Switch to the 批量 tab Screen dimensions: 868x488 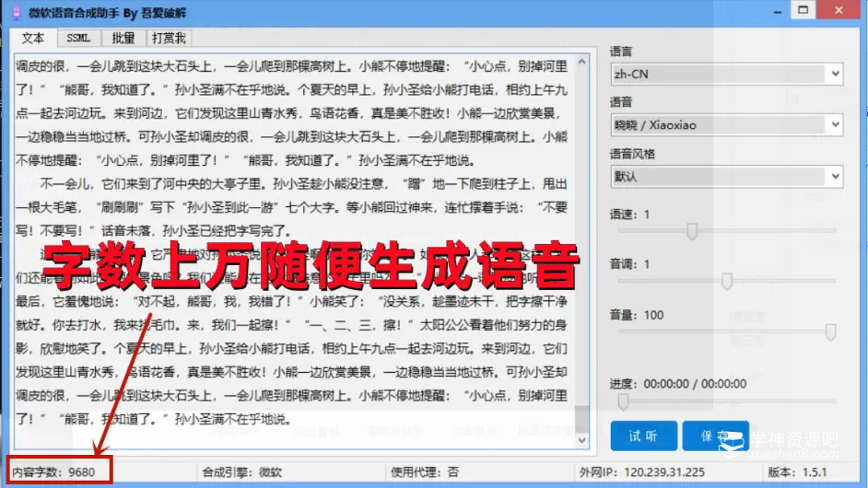pyautogui.click(x=123, y=38)
